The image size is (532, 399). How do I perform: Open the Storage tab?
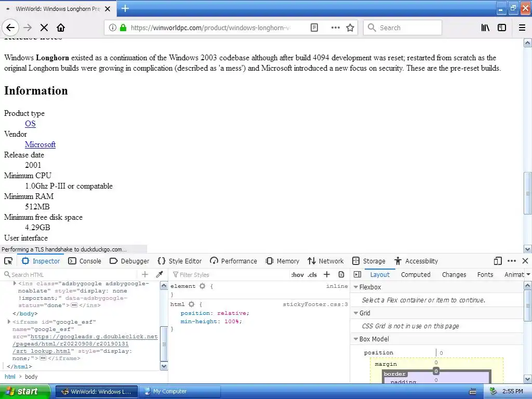coord(369,261)
